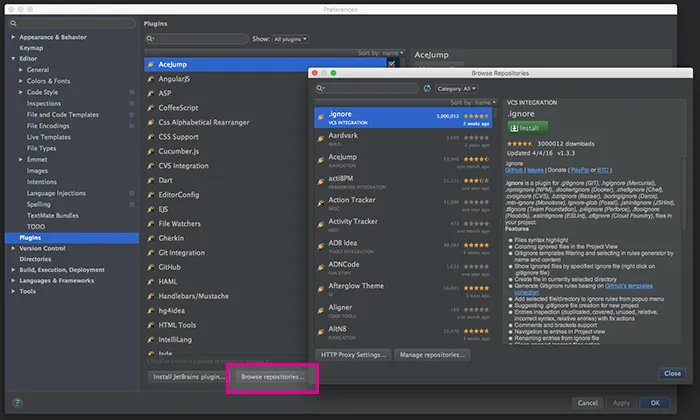Expand the Version Control node
This screenshot has width=700, height=420.
[x=13, y=248]
